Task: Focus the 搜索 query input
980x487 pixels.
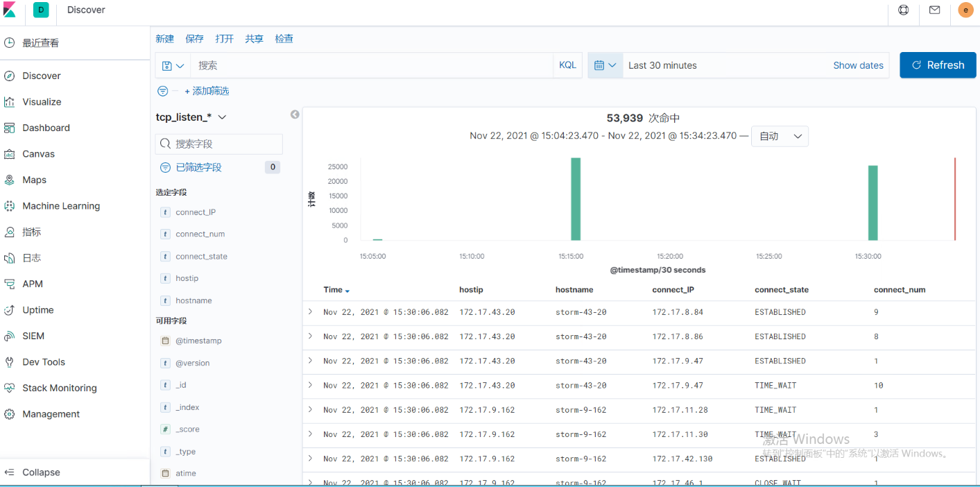Action: click(372, 65)
